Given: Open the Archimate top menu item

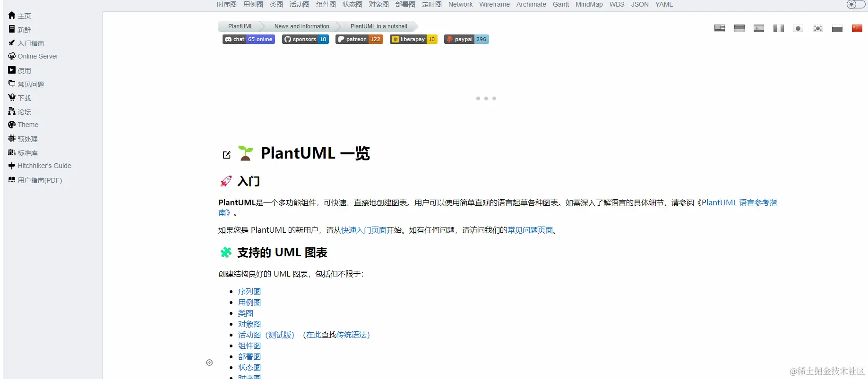Looking at the screenshot, I should (531, 4).
